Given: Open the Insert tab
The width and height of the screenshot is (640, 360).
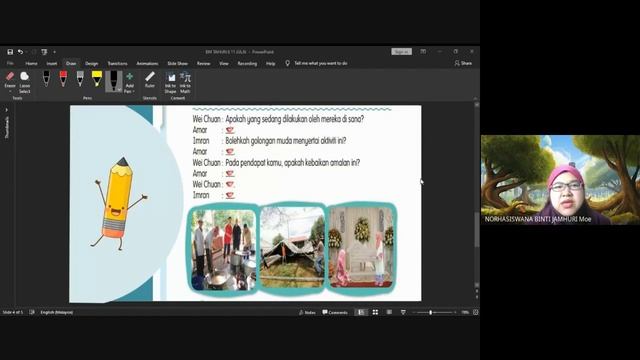Looking at the screenshot, I should coord(52,63).
